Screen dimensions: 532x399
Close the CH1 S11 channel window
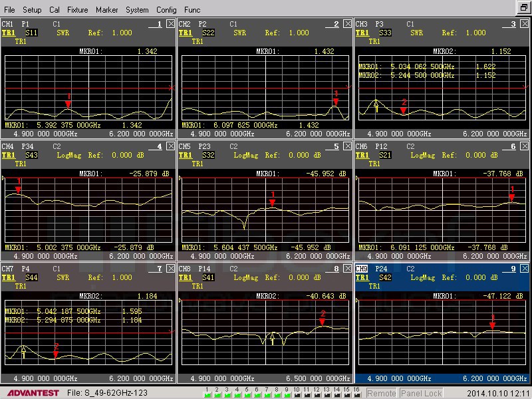coord(171,24)
